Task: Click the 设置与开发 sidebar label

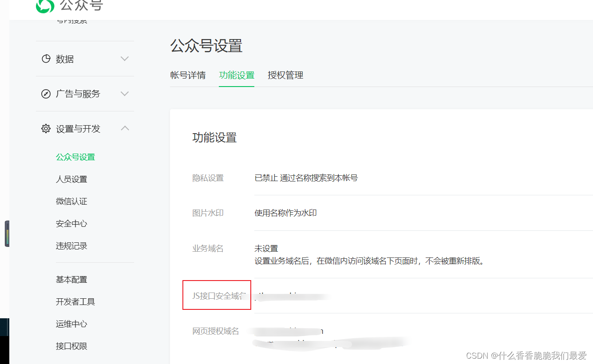Action: tap(78, 129)
